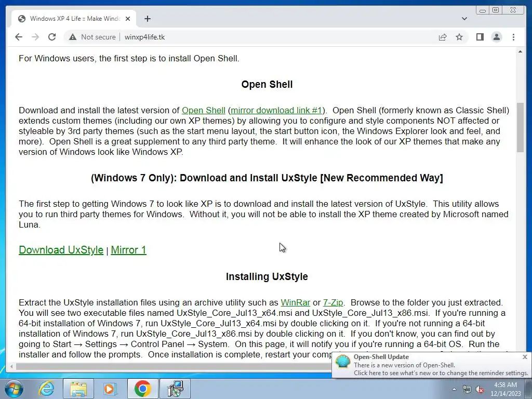Bookmark this page with star icon
Image resolution: width=532 pixels, height=399 pixels.
point(459,37)
